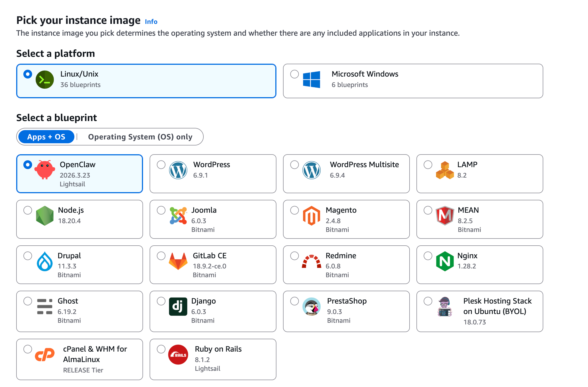
Task: Click the Drupal water drop icon
Action: [x=45, y=262]
